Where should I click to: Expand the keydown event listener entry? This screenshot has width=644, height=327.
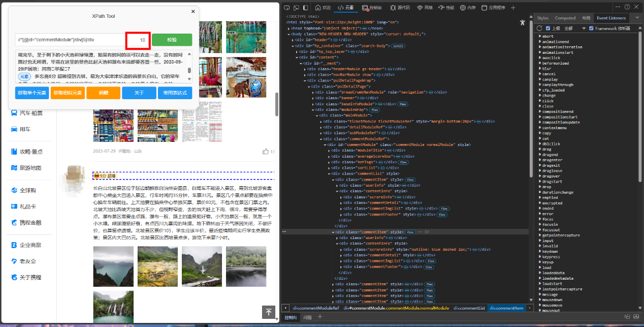(x=540, y=252)
